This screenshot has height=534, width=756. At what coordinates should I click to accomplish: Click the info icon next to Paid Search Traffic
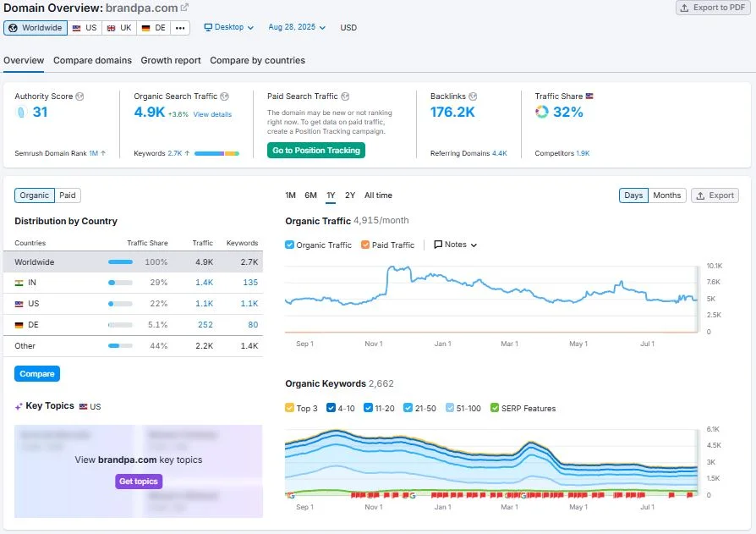point(345,96)
